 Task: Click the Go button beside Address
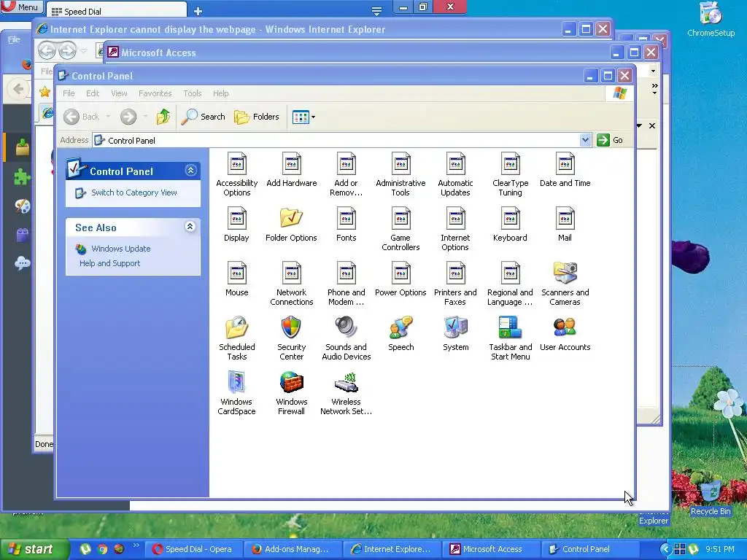(x=610, y=140)
